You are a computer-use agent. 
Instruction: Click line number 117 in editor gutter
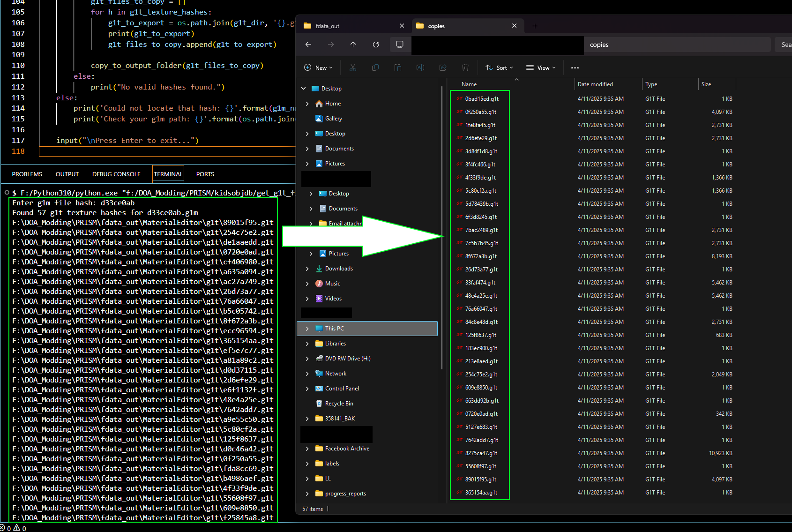coord(18,141)
